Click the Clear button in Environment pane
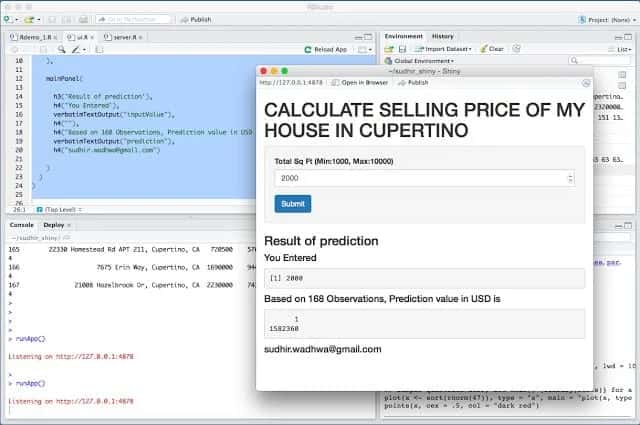This screenshot has width=640, height=425. 492,49
